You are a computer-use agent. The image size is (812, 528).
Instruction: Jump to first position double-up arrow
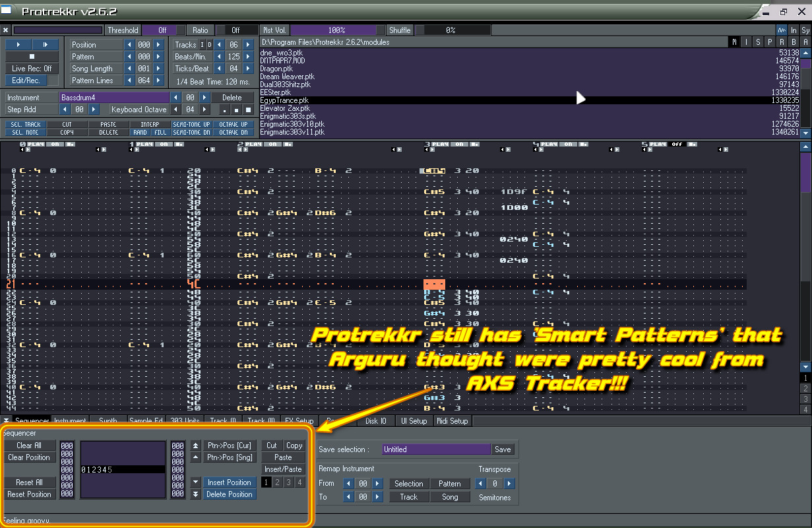pos(196,445)
